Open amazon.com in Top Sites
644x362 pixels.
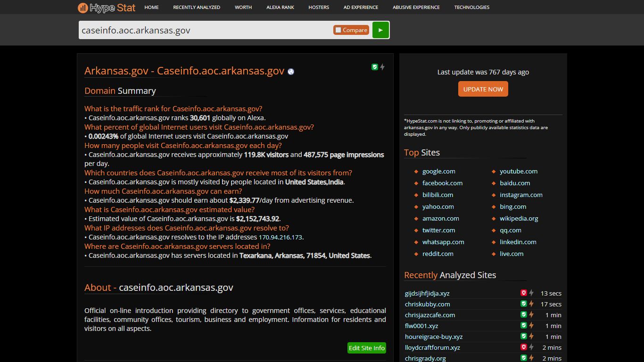441,218
